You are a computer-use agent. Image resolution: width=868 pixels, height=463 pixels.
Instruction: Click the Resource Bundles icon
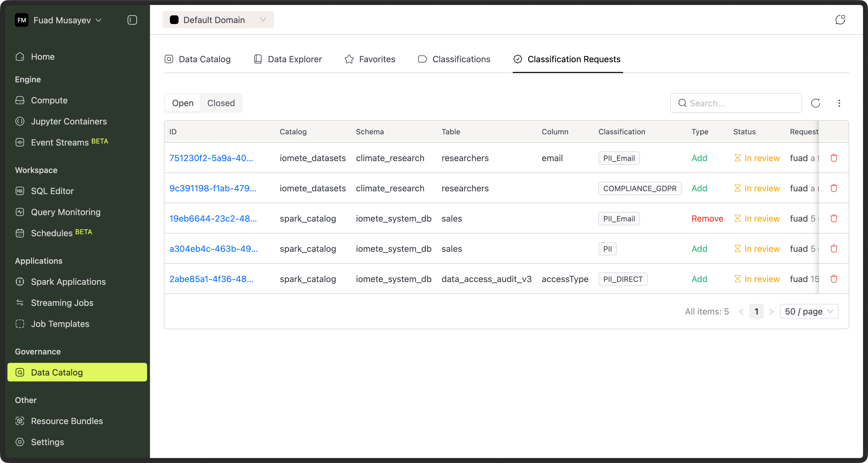coord(20,421)
